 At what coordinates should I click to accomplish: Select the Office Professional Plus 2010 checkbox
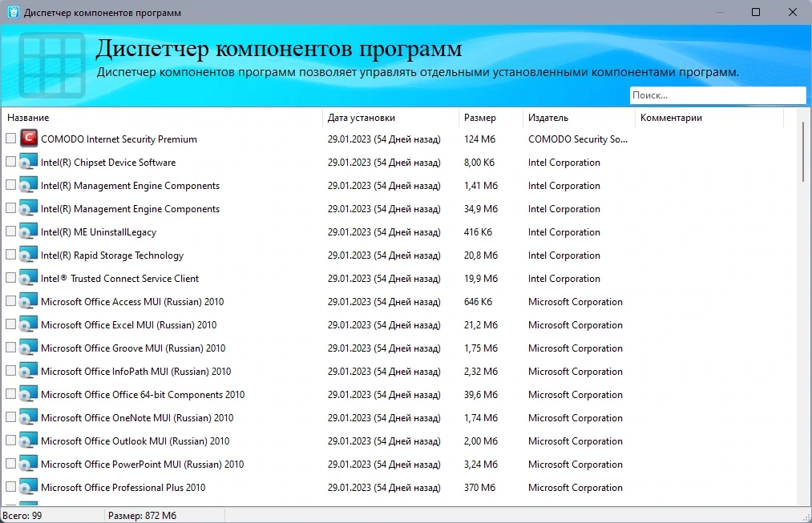point(10,487)
